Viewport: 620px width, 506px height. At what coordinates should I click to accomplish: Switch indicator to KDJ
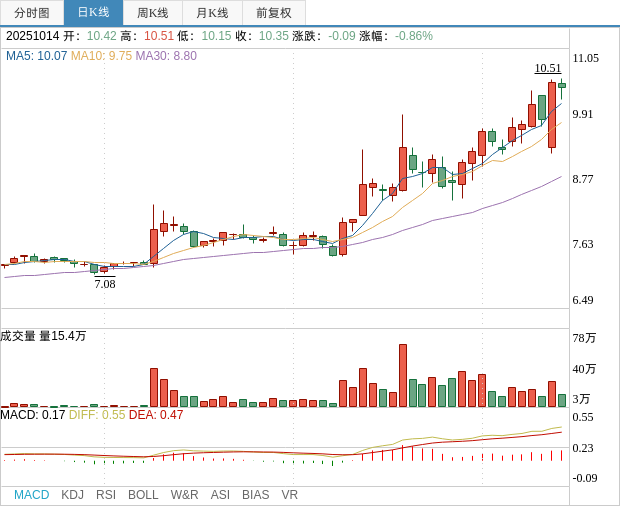tap(72, 495)
